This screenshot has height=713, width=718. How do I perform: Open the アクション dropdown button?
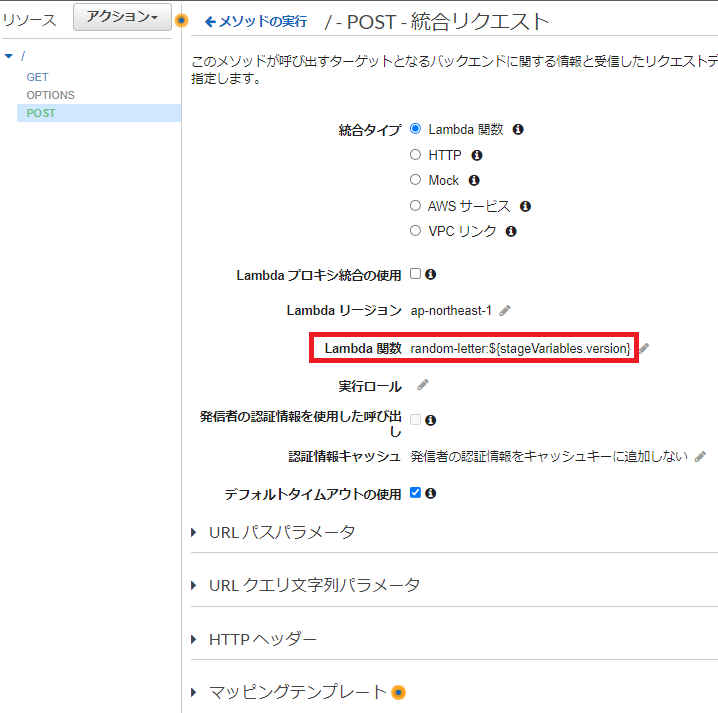122,17
